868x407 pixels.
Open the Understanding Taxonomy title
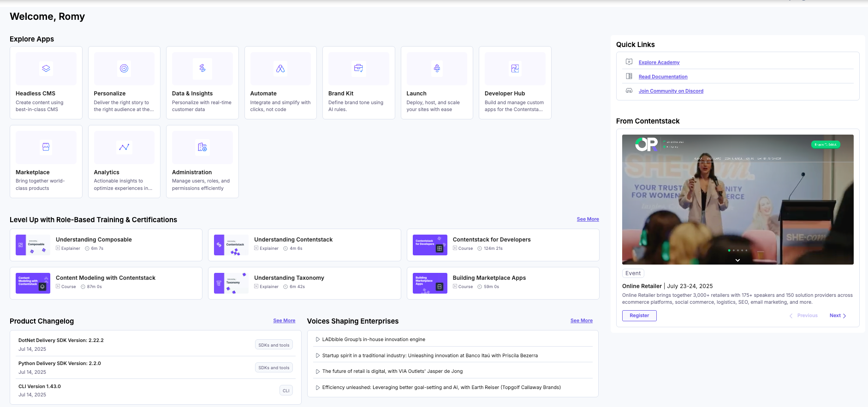click(289, 278)
